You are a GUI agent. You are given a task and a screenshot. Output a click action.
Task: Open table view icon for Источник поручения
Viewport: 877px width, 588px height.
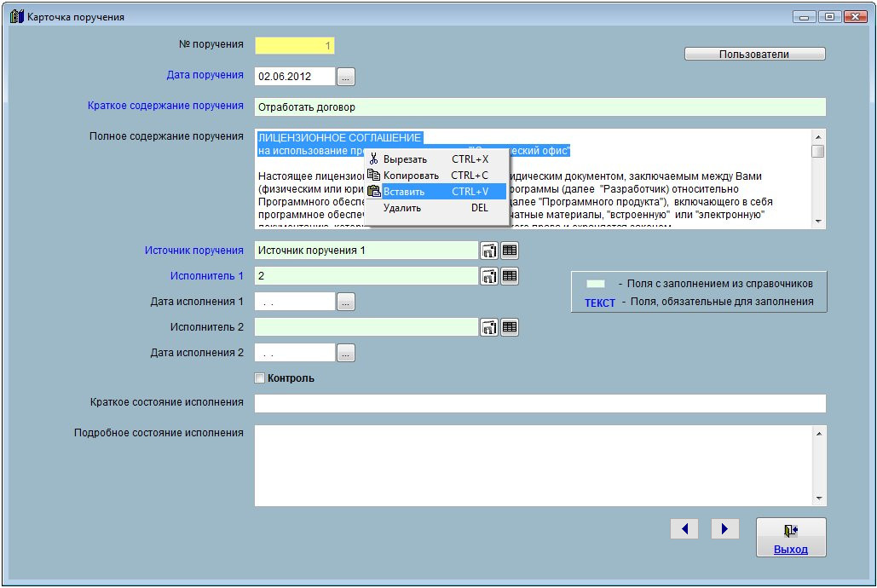510,251
